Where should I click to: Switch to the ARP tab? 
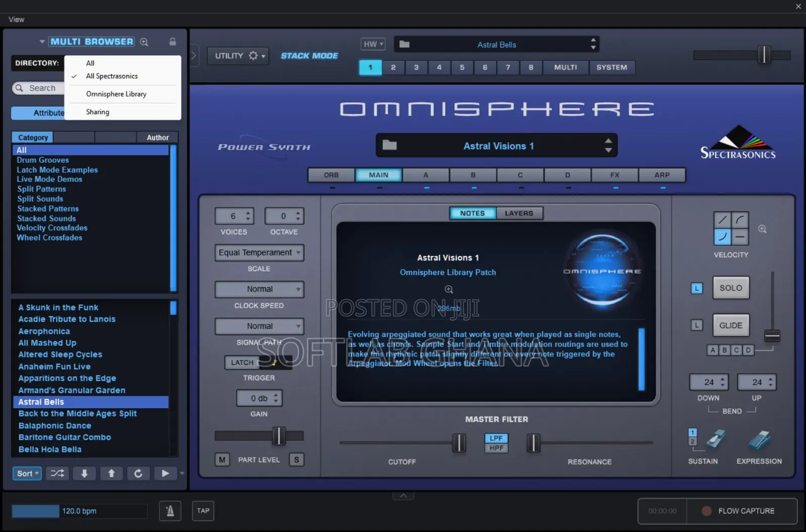click(662, 175)
